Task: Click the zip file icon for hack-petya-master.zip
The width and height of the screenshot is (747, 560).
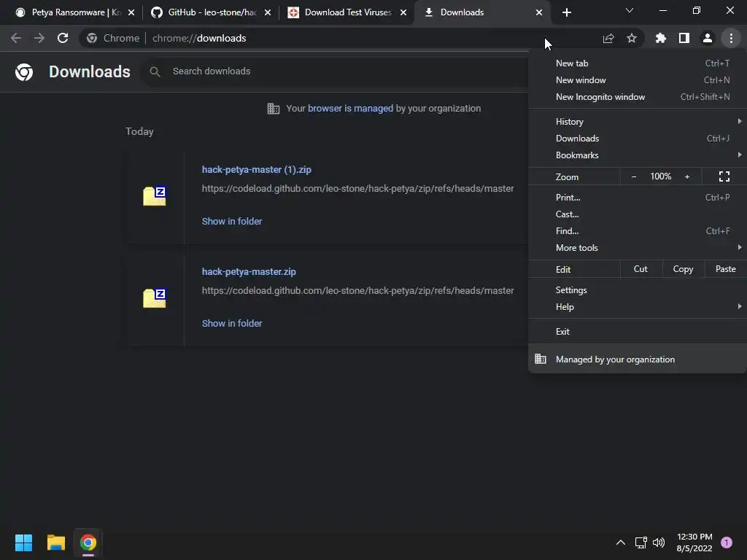Action: click(155, 298)
